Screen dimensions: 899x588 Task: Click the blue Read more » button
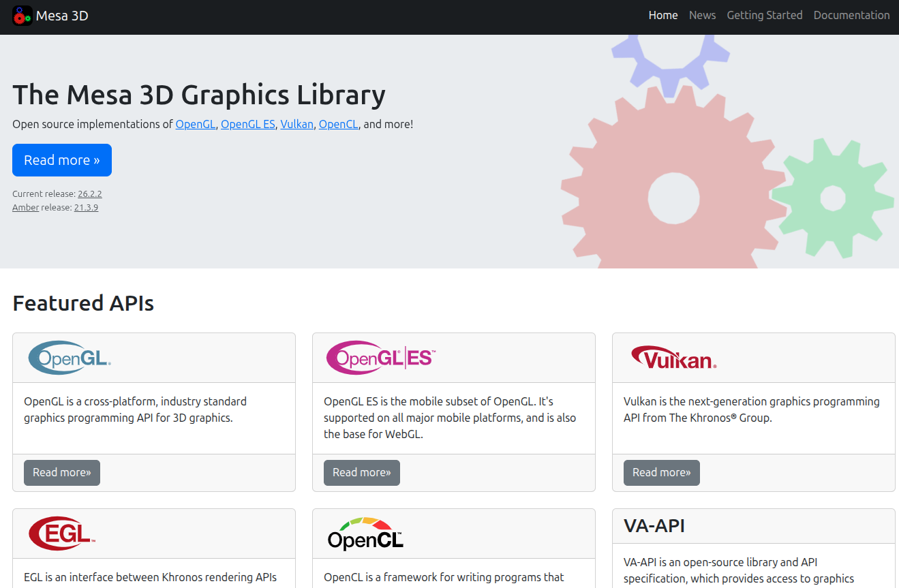pos(62,160)
